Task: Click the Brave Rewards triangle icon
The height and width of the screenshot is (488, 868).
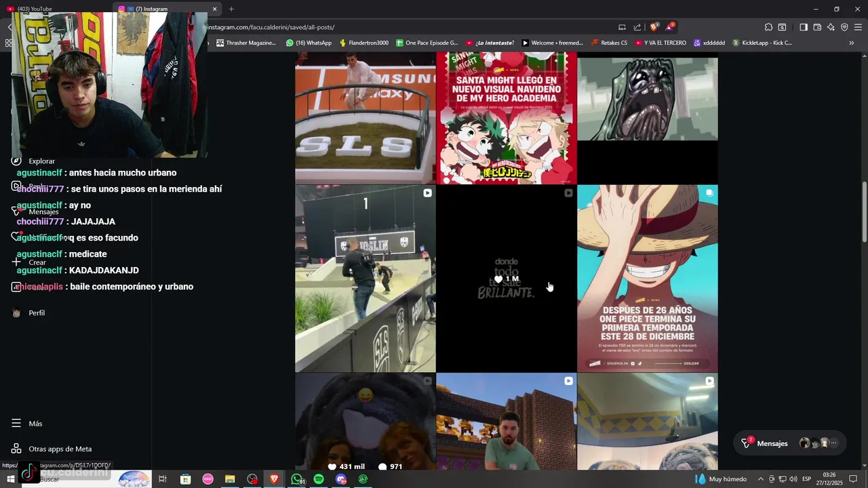Action: 670,27
